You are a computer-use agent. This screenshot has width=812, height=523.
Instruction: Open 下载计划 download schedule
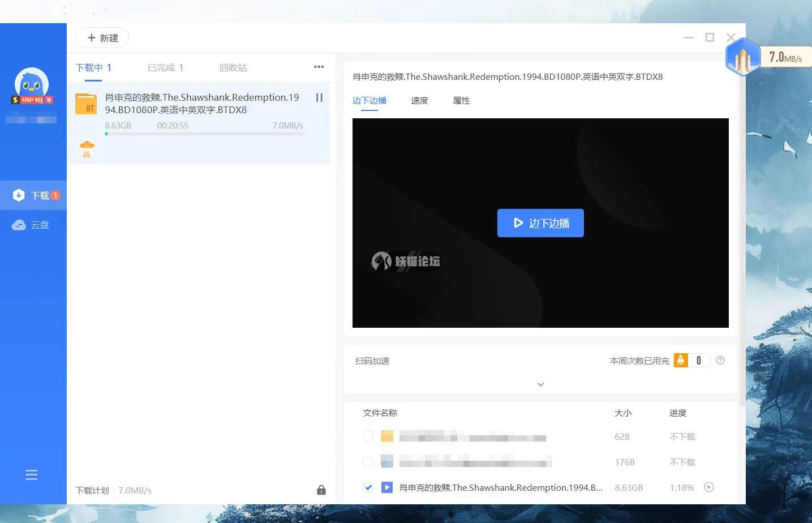click(x=92, y=490)
